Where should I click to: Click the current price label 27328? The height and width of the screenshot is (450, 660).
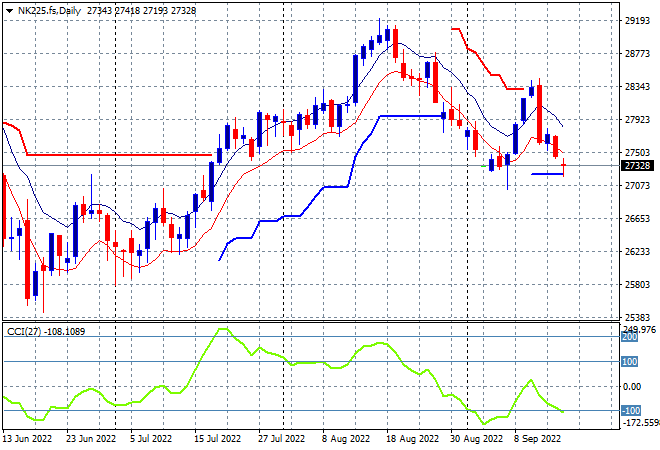[x=637, y=166]
